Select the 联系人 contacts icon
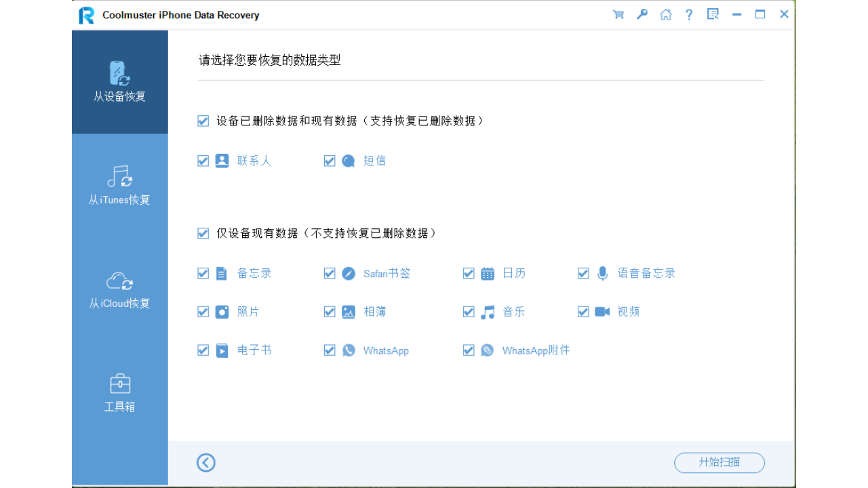Viewport: 868px width, 488px height. click(x=220, y=161)
